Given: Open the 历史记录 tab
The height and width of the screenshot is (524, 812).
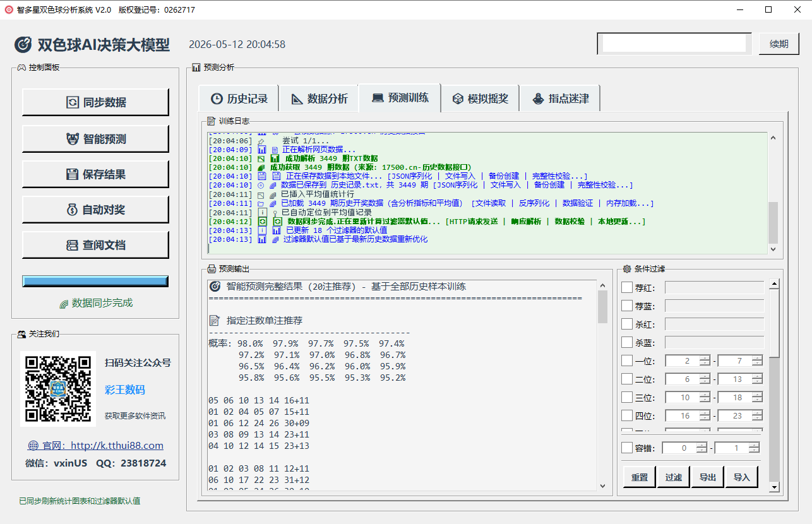Looking at the screenshot, I should pyautogui.click(x=239, y=98).
